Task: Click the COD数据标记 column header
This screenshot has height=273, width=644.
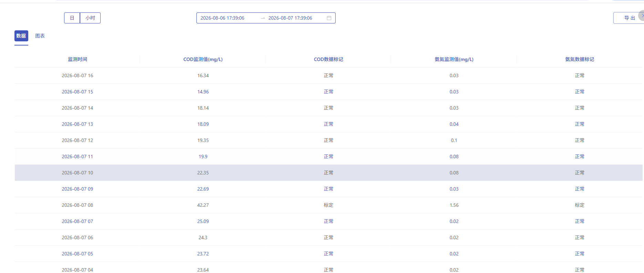Action: 328,59
